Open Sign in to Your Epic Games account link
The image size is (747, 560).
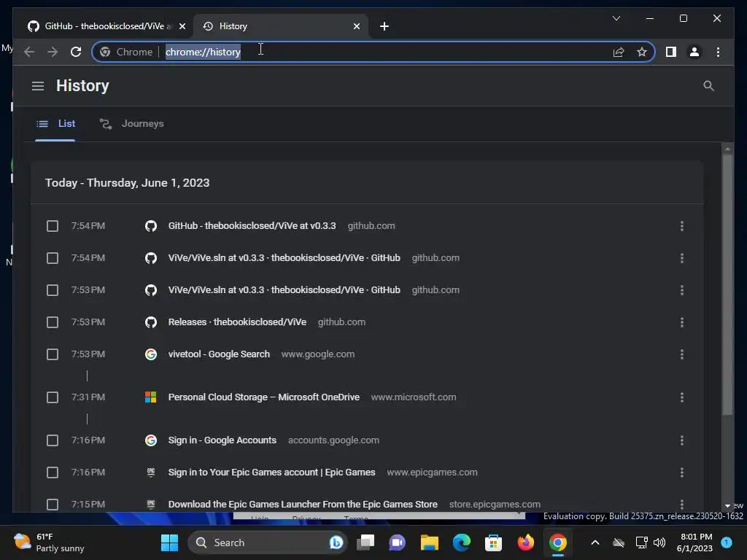pyautogui.click(x=271, y=472)
